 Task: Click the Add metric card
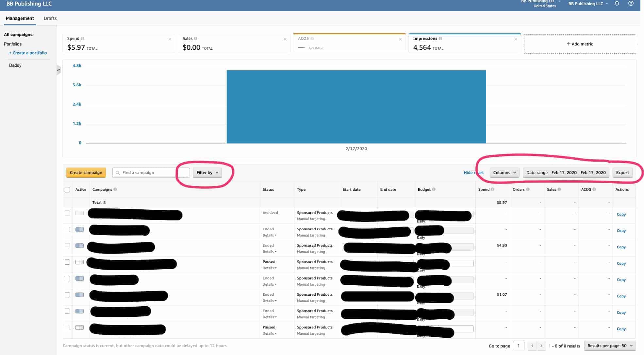(580, 44)
